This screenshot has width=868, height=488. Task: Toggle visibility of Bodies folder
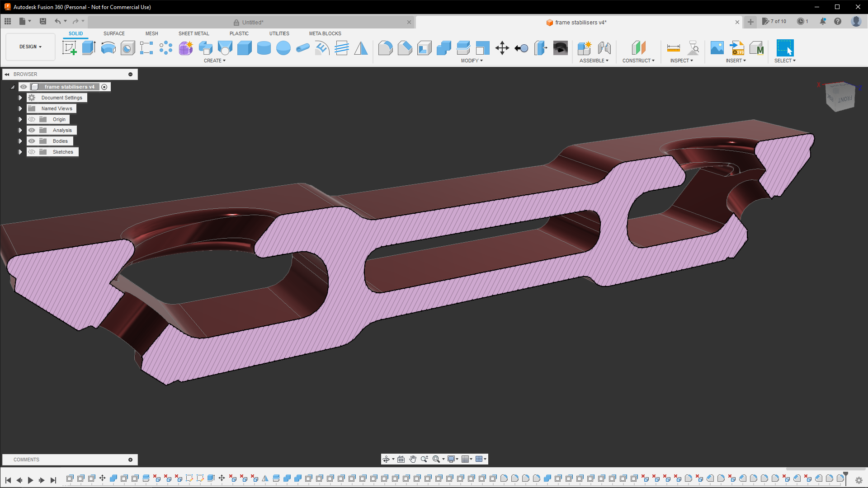(x=32, y=141)
